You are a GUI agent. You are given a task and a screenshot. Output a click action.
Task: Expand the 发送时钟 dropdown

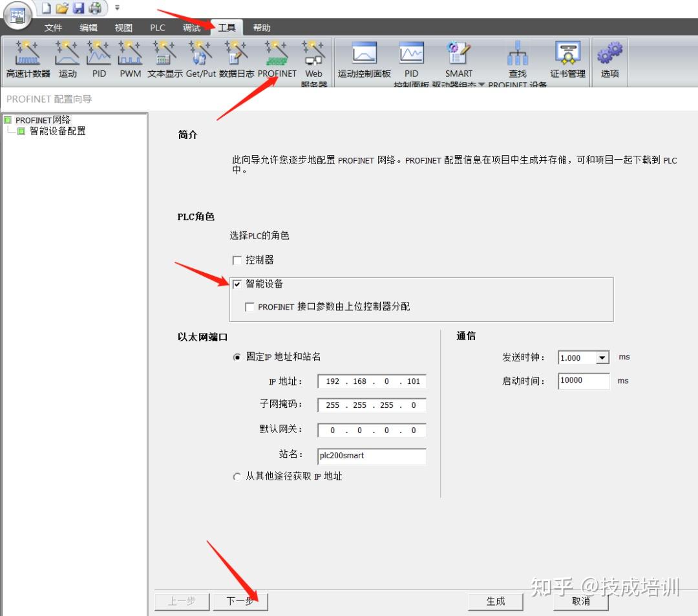602,357
